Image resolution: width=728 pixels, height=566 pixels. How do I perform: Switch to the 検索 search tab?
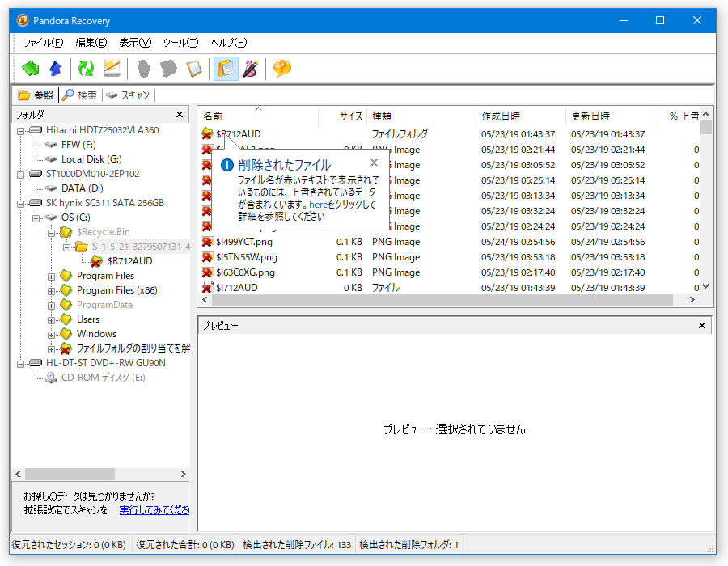click(x=80, y=95)
